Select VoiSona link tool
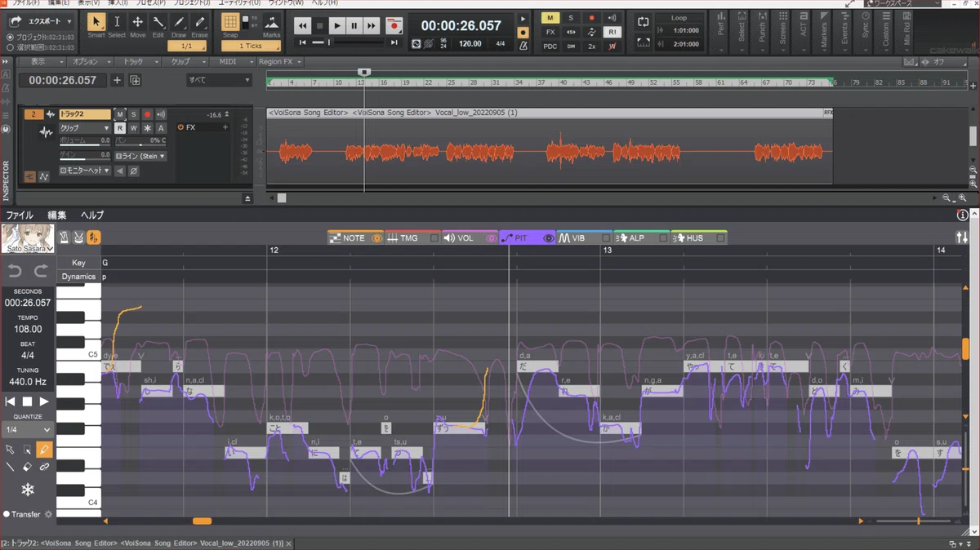The image size is (980, 550). point(44,467)
